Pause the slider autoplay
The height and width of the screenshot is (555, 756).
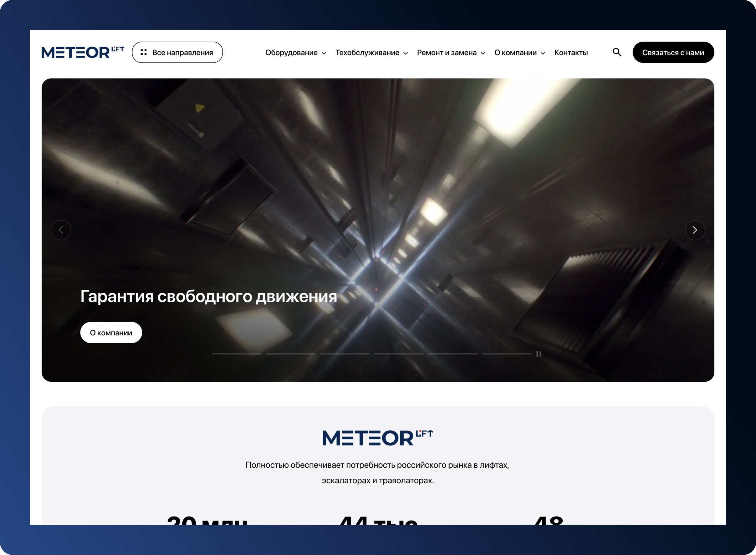pyautogui.click(x=539, y=354)
